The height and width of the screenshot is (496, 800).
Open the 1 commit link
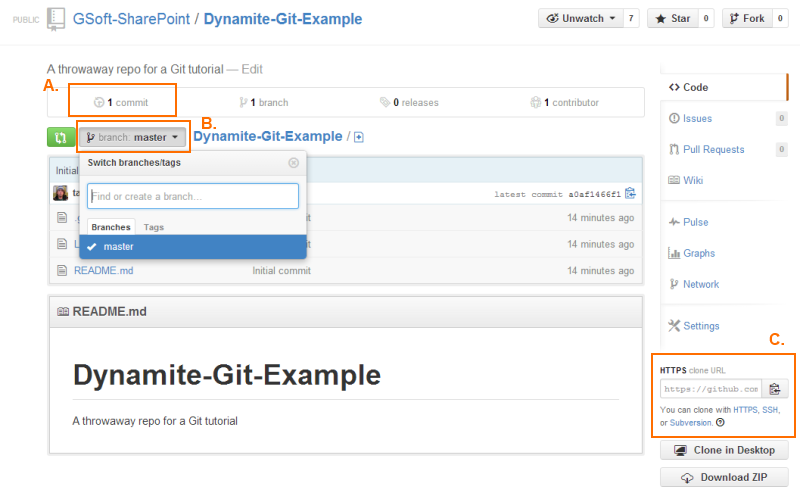click(121, 103)
